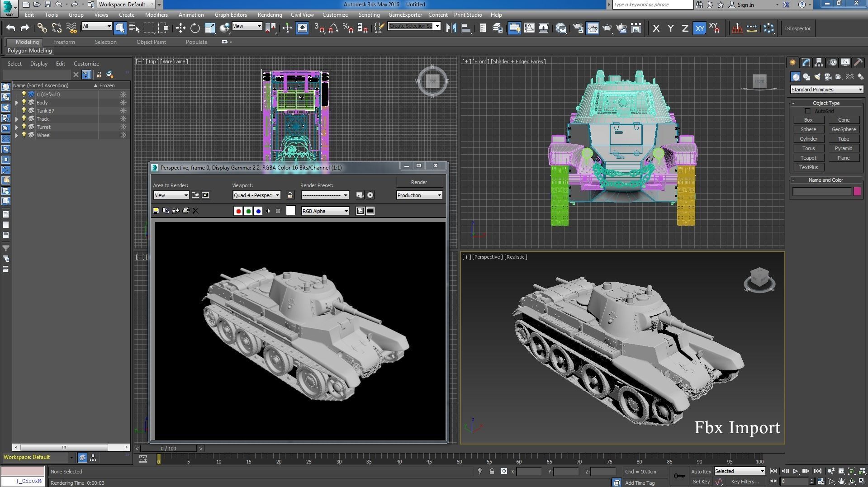Click the magenta object color swatch
868x487 pixels.
[x=857, y=191]
